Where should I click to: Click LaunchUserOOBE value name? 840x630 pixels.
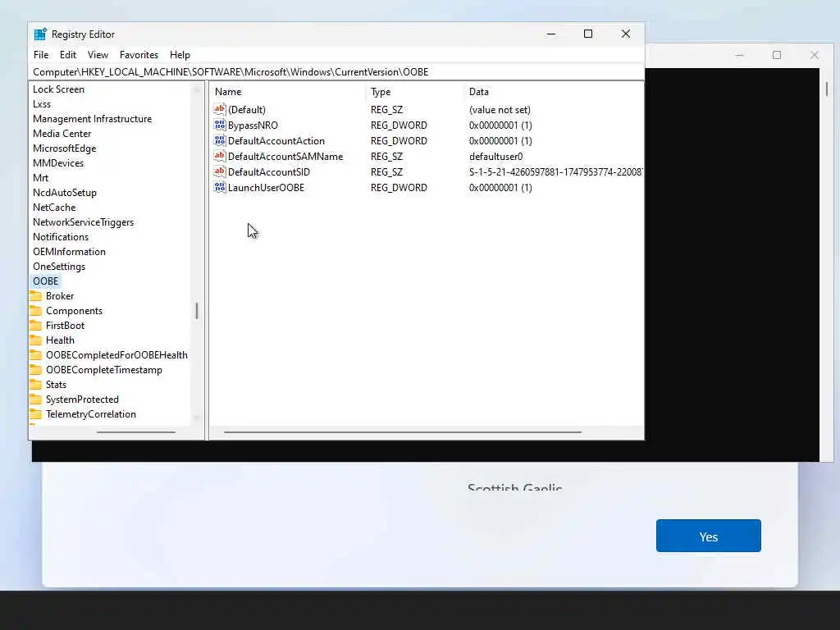pyautogui.click(x=266, y=187)
